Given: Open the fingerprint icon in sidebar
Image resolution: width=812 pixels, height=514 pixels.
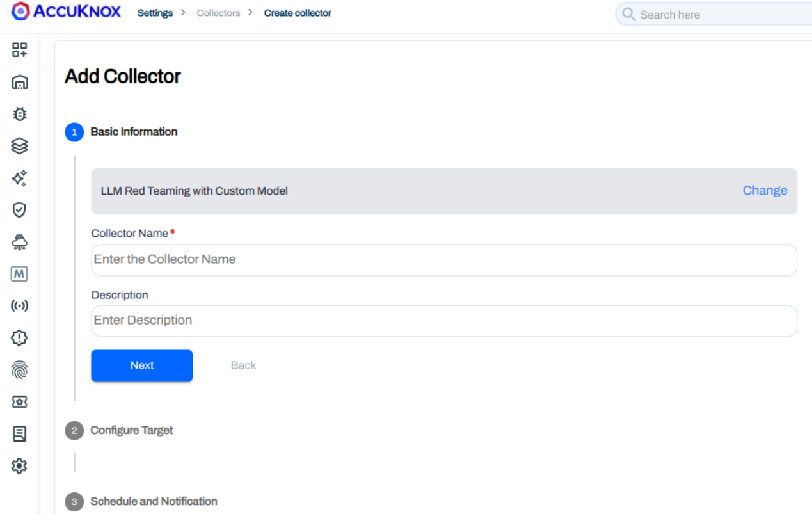Looking at the screenshot, I should pyautogui.click(x=20, y=369).
